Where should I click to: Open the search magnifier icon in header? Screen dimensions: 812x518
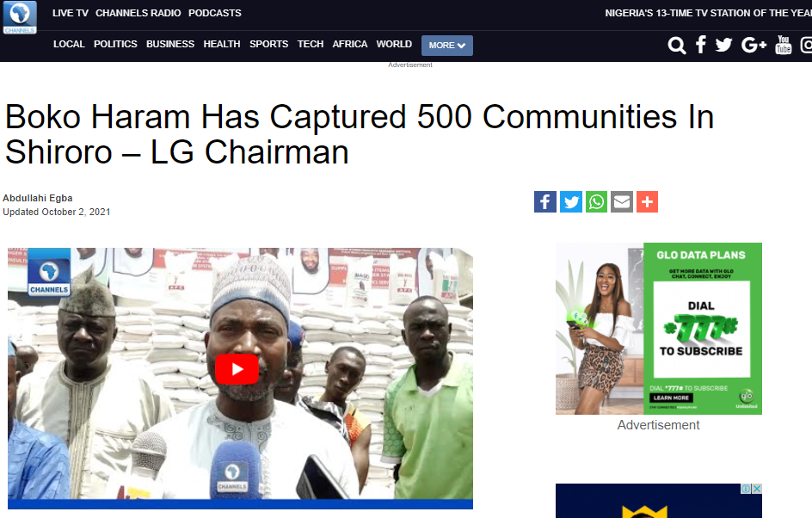point(676,45)
